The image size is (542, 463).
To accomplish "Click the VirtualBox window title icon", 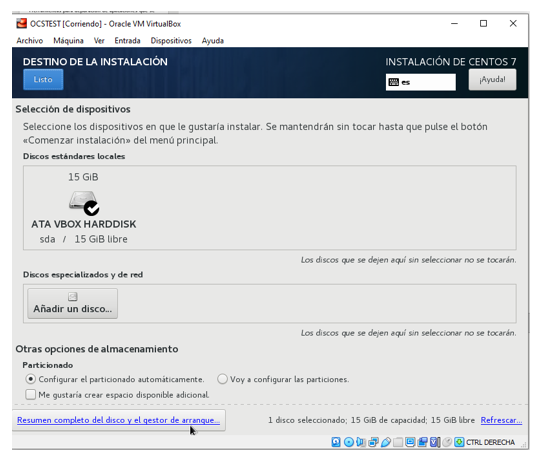I will click(x=21, y=24).
